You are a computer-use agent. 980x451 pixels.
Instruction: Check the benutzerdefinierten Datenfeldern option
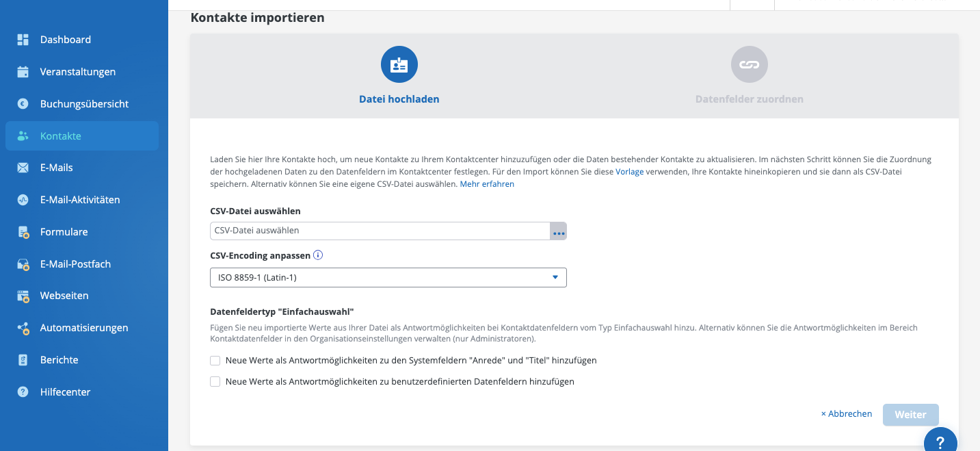215,382
